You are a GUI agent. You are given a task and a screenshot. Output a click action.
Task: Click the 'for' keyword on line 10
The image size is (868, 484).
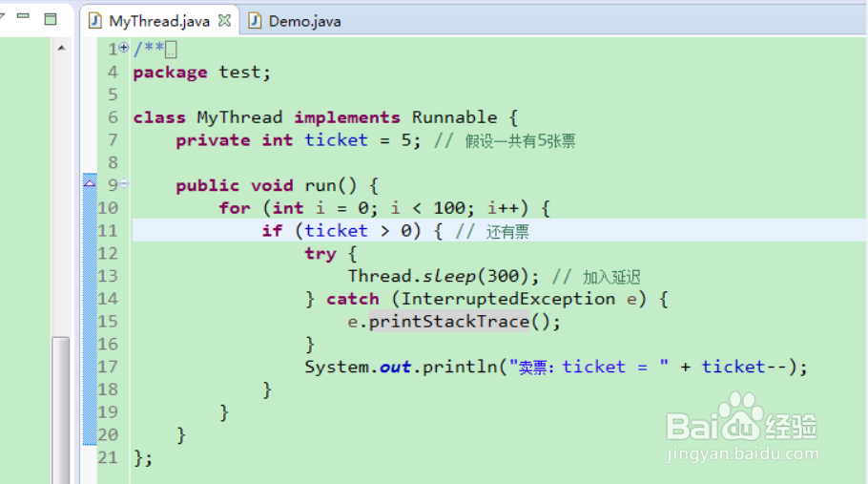235,208
